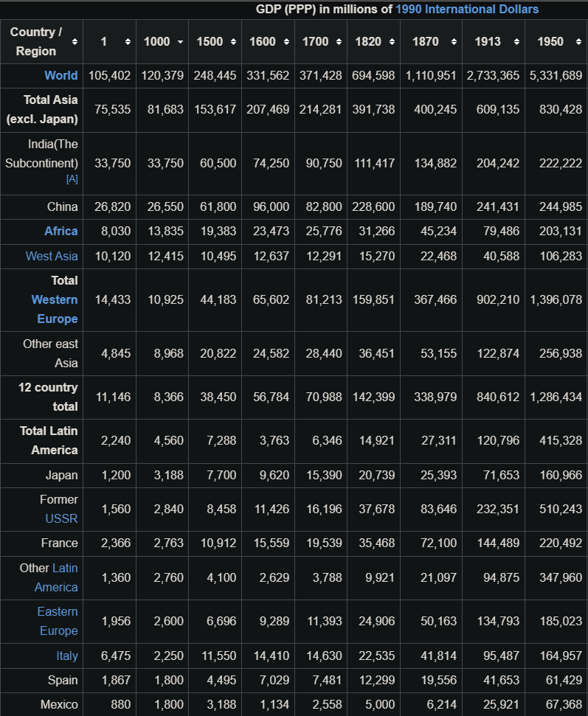Select the China row label
The height and width of the screenshot is (716, 588).
point(62,207)
